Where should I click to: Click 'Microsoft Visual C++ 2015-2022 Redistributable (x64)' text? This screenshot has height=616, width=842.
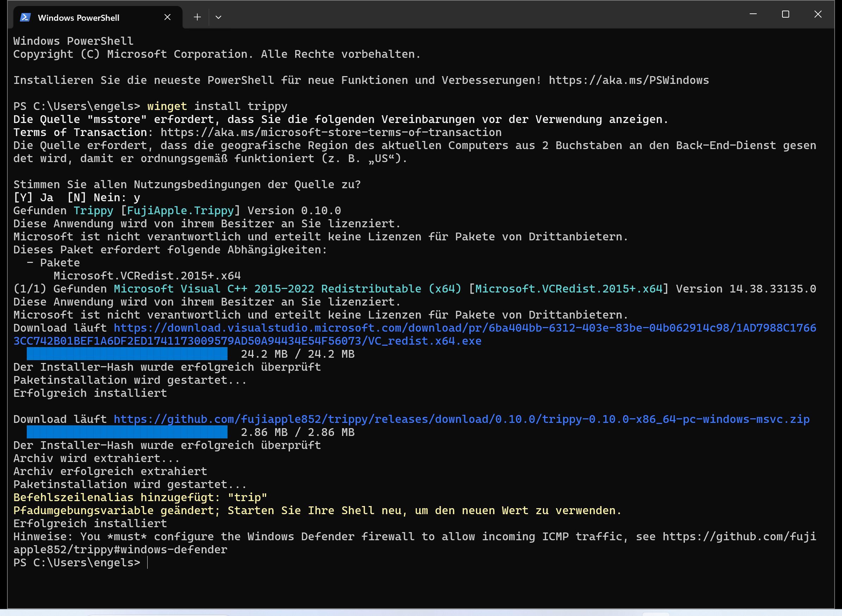(x=287, y=289)
